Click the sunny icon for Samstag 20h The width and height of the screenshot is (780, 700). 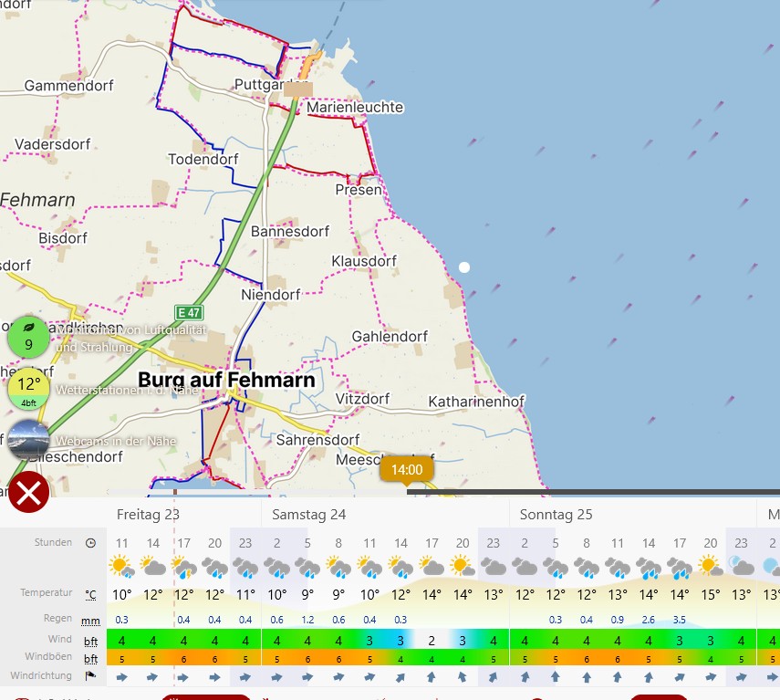pyautogui.click(x=462, y=568)
